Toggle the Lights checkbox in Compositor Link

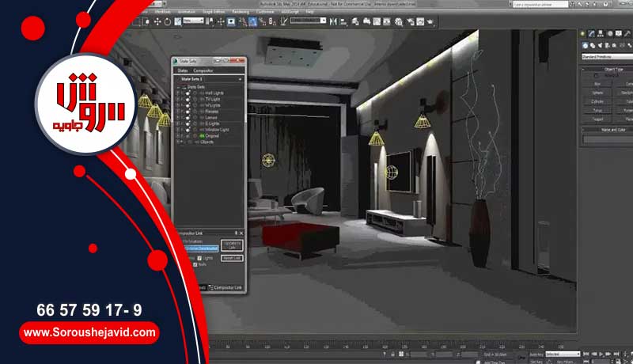click(x=198, y=258)
